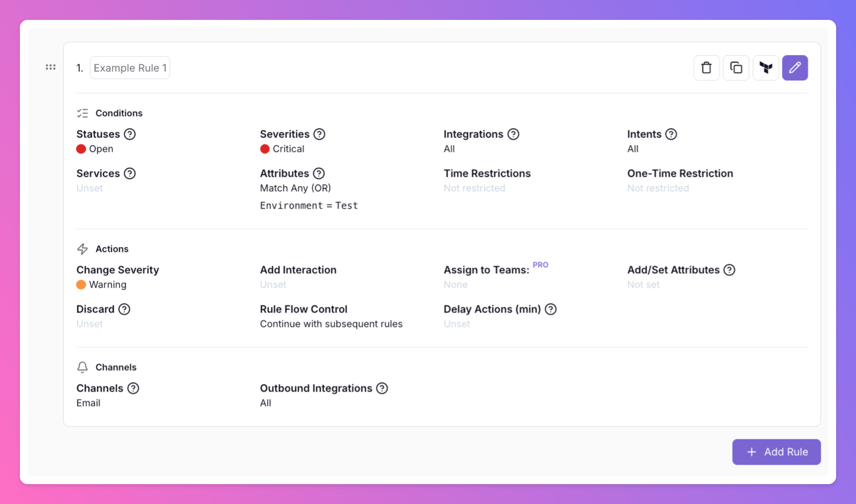This screenshot has height=504, width=856.
Task: Click help icon beside Attributes label
Action: point(319,174)
